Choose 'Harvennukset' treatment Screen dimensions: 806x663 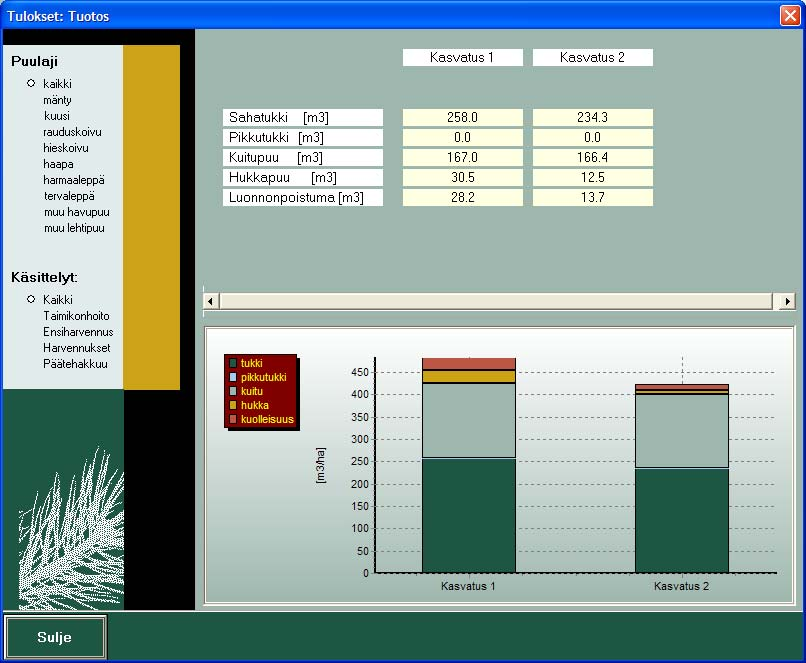77,348
